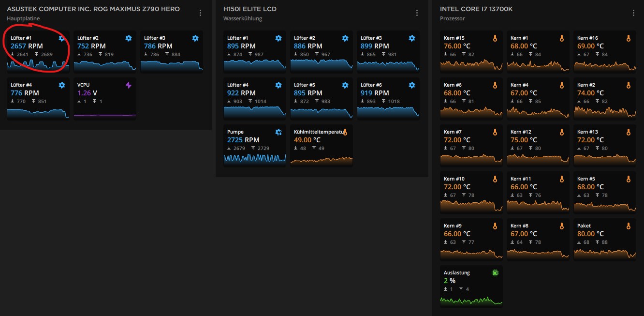This screenshot has width=644, height=316.
Task: Click the 'Hauptplatine' subtitle
Action: [23, 18]
